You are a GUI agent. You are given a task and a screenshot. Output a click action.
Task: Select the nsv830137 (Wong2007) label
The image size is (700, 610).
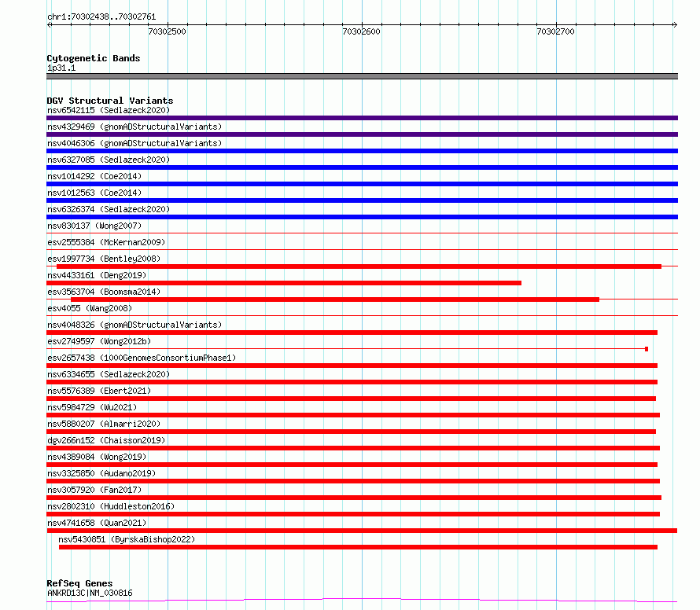tap(94, 226)
